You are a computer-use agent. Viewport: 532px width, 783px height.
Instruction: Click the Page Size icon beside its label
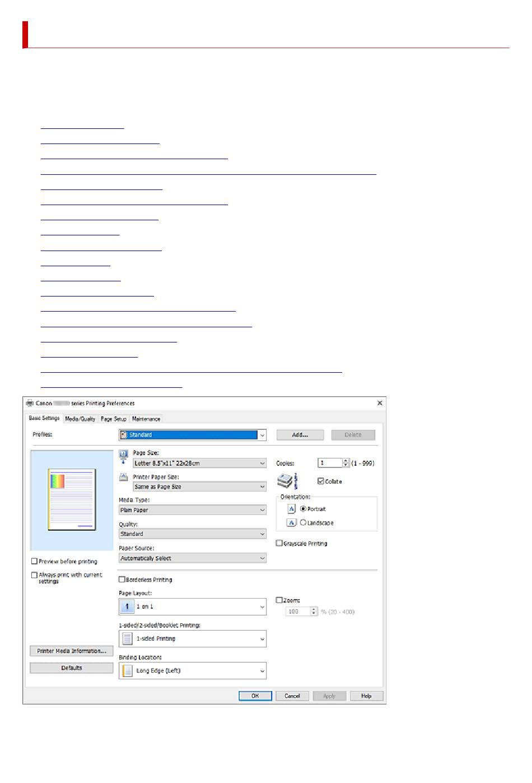coord(124,457)
